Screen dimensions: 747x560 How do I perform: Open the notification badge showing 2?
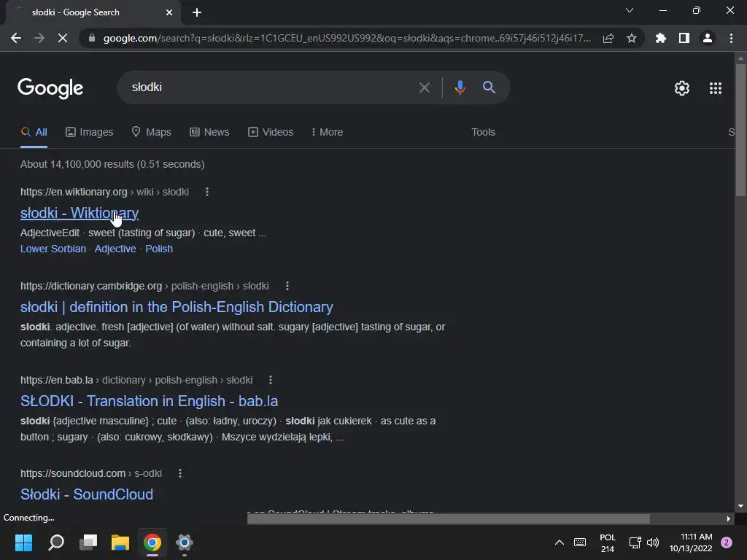pyautogui.click(x=727, y=542)
